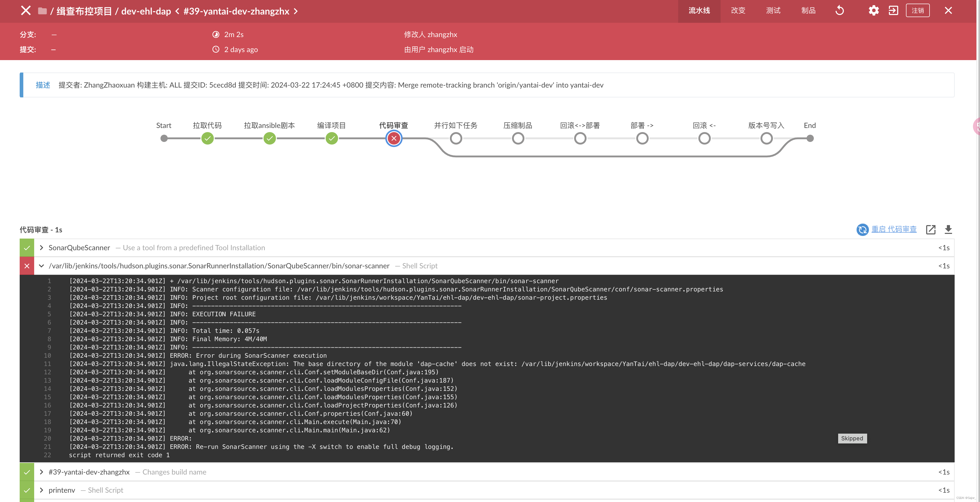980x502 pixels.
Task: Click the 注销 logout button
Action: pos(918,11)
